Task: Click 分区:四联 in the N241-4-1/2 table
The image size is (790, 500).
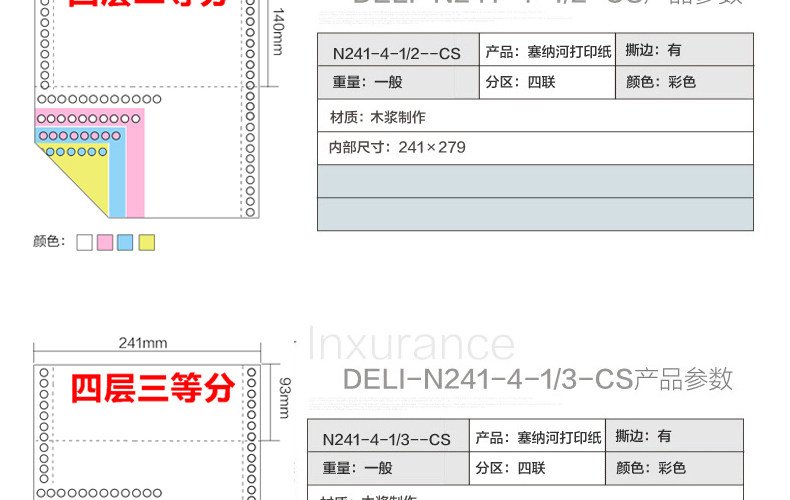Action: click(547, 82)
